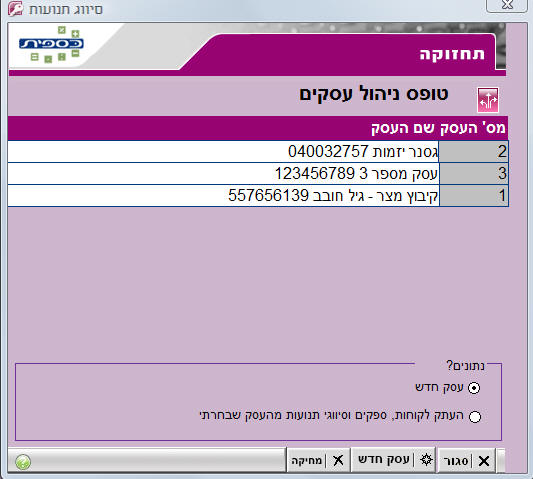Close the סיווג תנועות window
Image resolution: width=533 pixels, height=479 pixels.
(507, 5)
